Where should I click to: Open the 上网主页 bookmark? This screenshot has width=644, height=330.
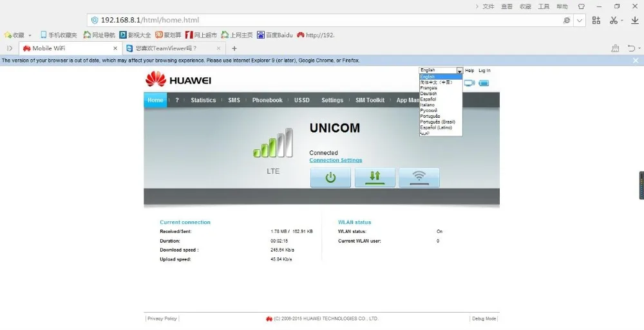pos(236,35)
